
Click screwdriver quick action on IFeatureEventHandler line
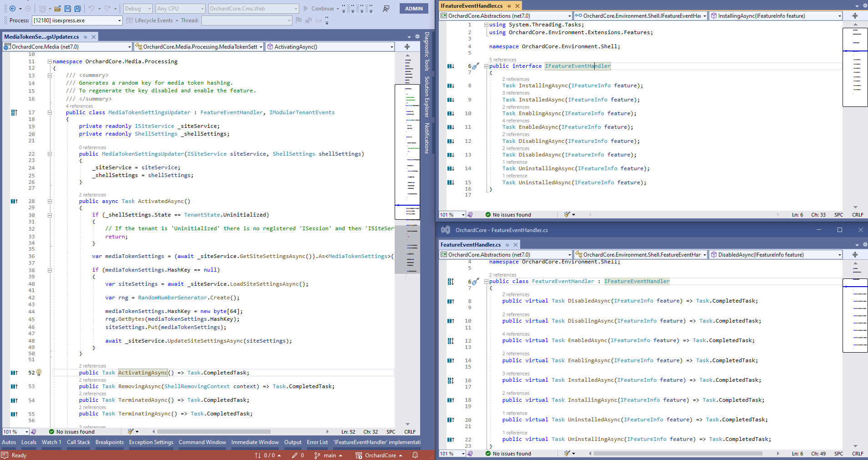476,66
